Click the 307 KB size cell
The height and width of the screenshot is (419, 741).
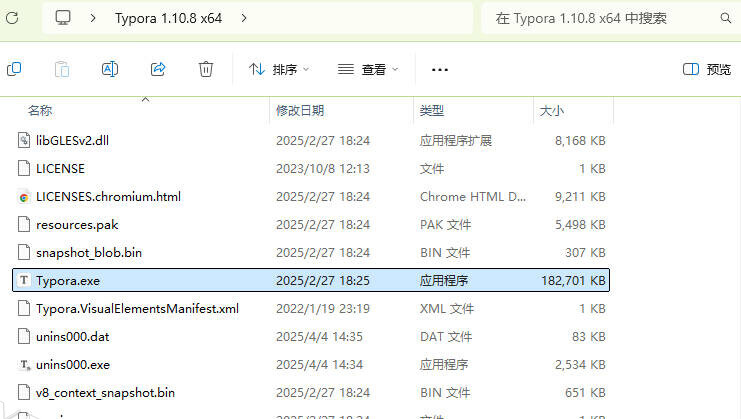(586, 253)
